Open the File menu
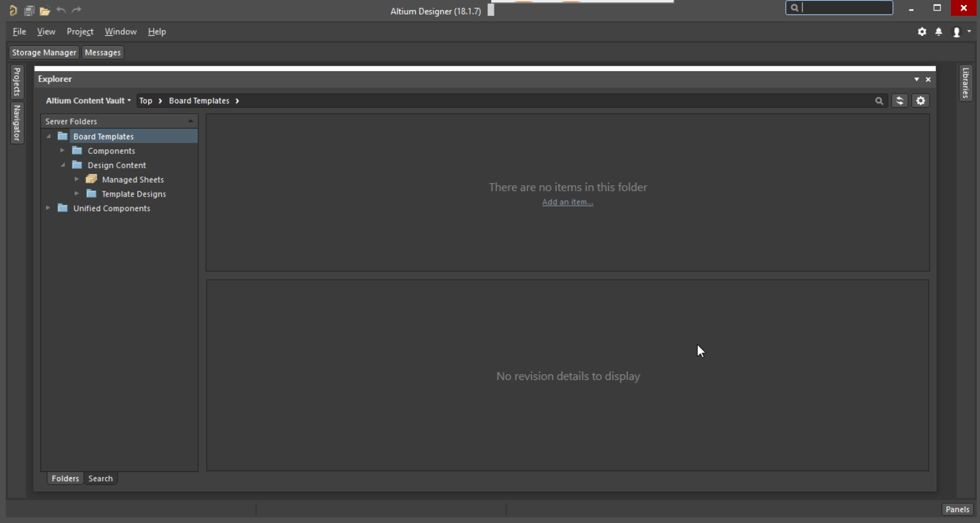 pyautogui.click(x=20, y=32)
